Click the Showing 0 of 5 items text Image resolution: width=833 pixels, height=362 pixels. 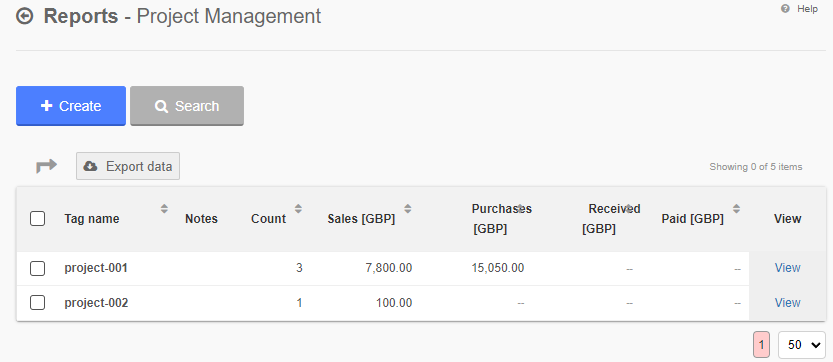[x=755, y=167]
